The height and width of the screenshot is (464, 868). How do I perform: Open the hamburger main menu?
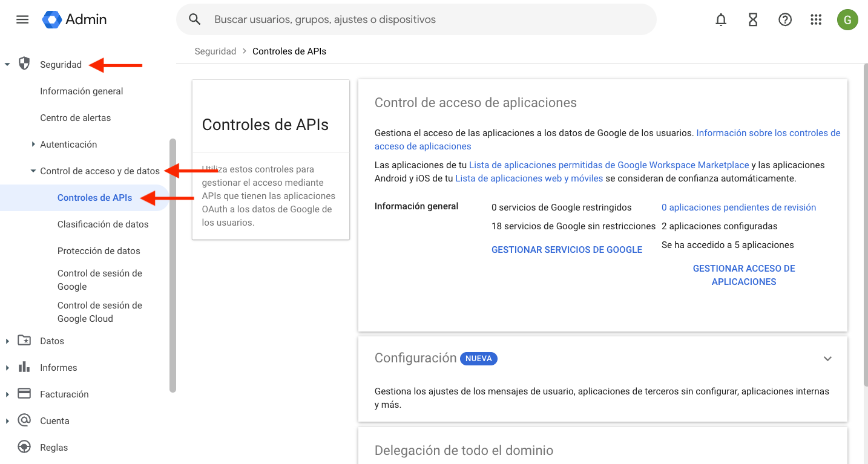point(22,19)
